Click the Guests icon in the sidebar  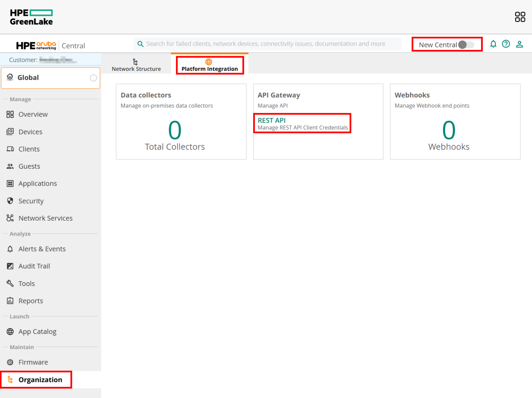[x=10, y=166]
